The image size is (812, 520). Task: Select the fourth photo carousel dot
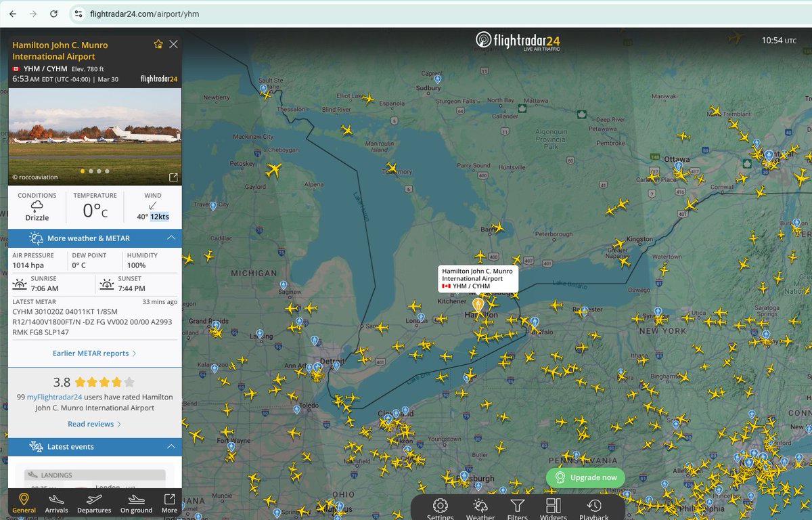tap(107, 171)
